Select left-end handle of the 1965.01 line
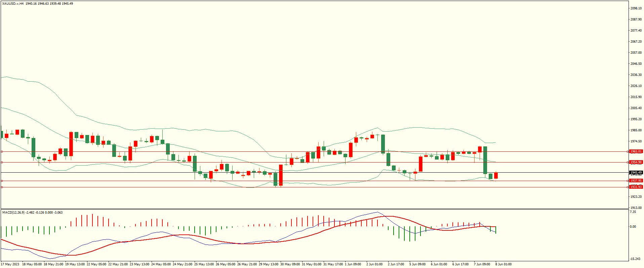The image size is (644, 268). [x=2, y=151]
